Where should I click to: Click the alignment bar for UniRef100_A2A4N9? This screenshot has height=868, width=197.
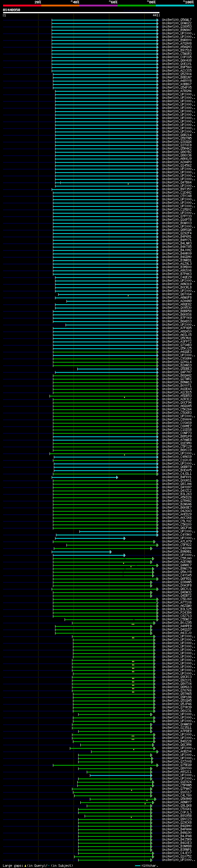pos(112,301)
